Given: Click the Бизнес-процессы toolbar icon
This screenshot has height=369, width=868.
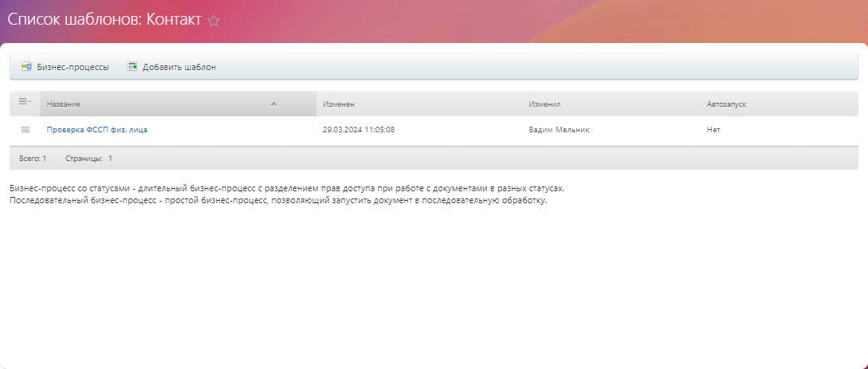Looking at the screenshot, I should pyautogui.click(x=26, y=67).
